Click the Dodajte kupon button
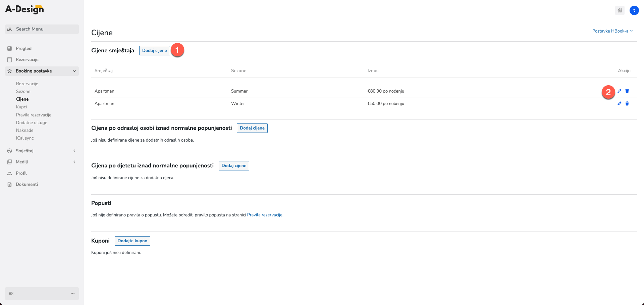 [132, 241]
